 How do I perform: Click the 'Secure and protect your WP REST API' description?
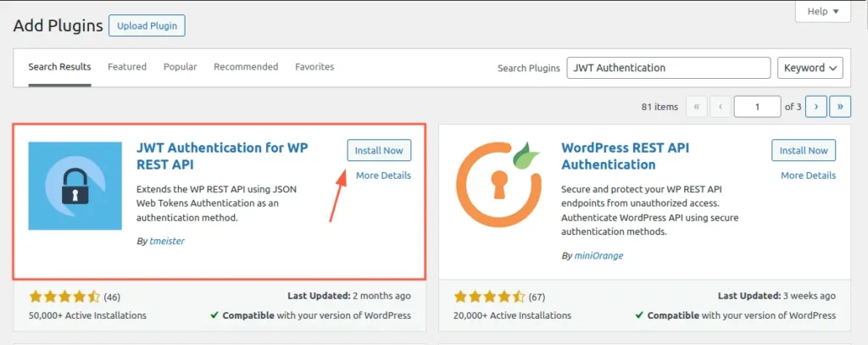pos(650,210)
